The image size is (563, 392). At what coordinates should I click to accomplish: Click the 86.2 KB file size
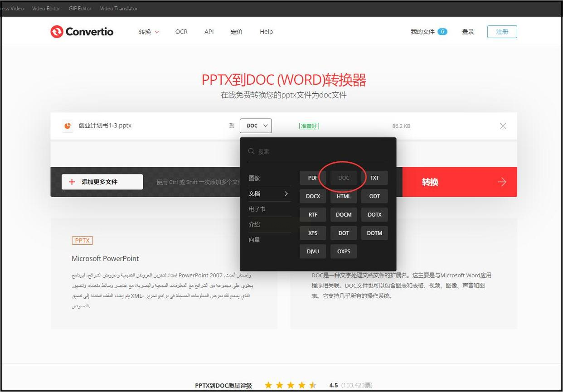click(401, 126)
